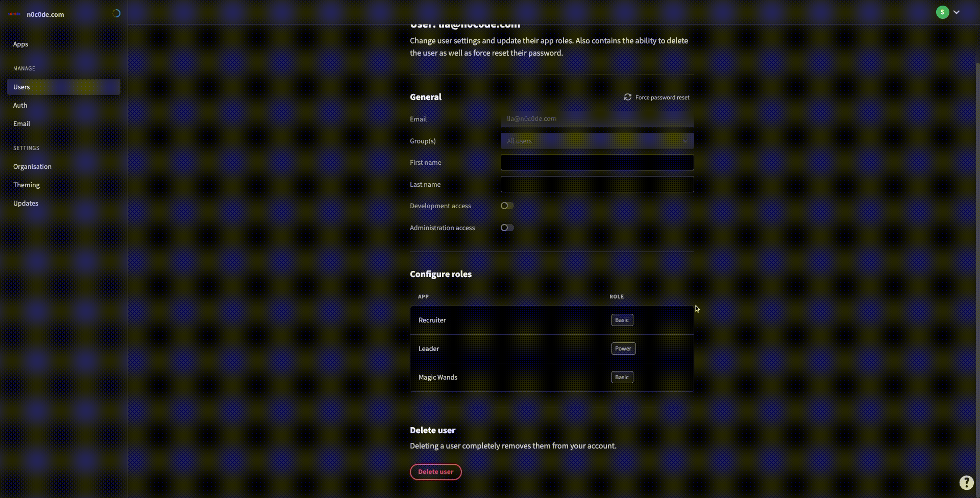Viewport: 980px width, 498px height.
Task: Select the Recruiter app row
Action: [x=552, y=320]
